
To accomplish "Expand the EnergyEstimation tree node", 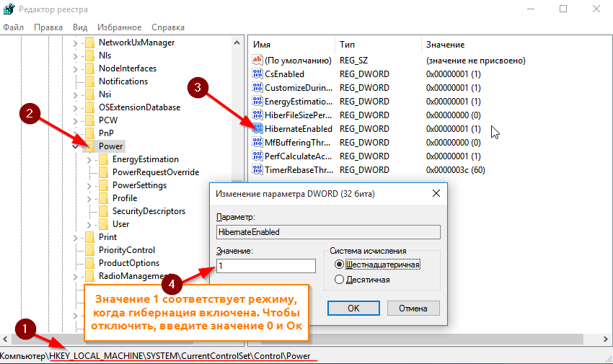I will click(x=89, y=159).
